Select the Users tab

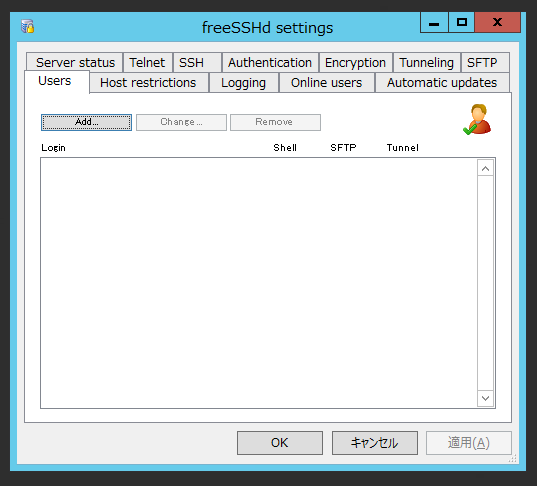[x=57, y=82]
